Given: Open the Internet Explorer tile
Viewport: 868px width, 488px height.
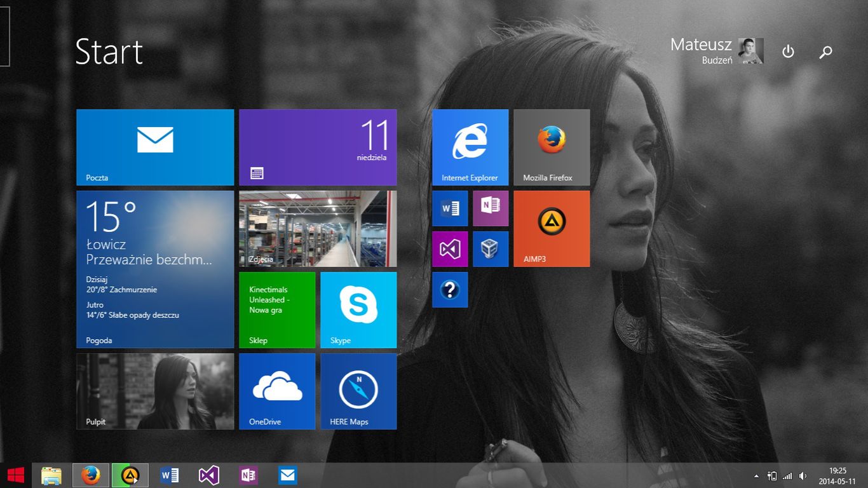Looking at the screenshot, I should click(x=470, y=147).
